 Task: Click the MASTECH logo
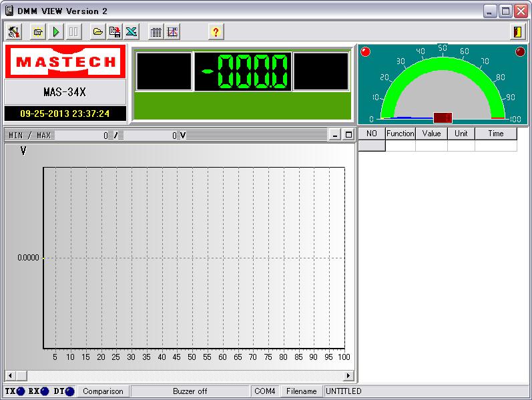[65, 61]
